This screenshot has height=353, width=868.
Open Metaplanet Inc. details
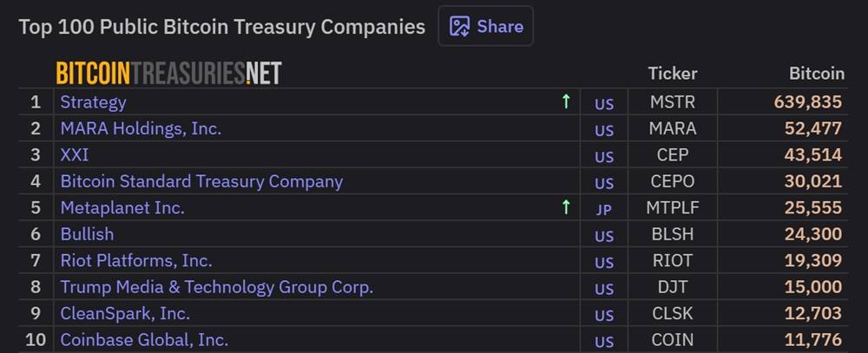[122, 207]
